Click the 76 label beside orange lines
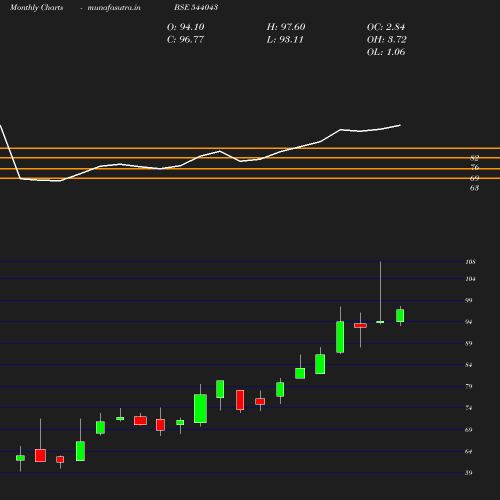Viewport: 500px width, 500px height. (475, 167)
